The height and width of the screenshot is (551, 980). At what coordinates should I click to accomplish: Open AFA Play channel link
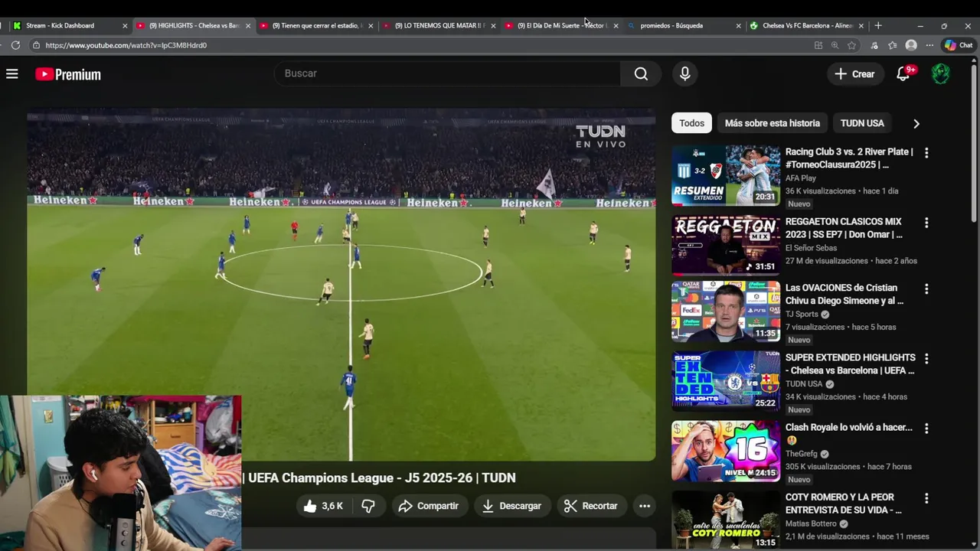(800, 178)
